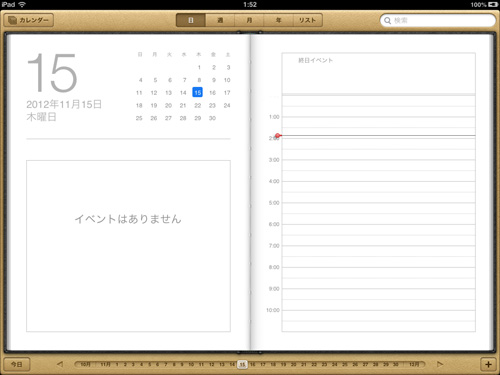Tap the Wi-Fi icon in status bar
Viewport: 500px width, 375px height.
[x=22, y=4]
